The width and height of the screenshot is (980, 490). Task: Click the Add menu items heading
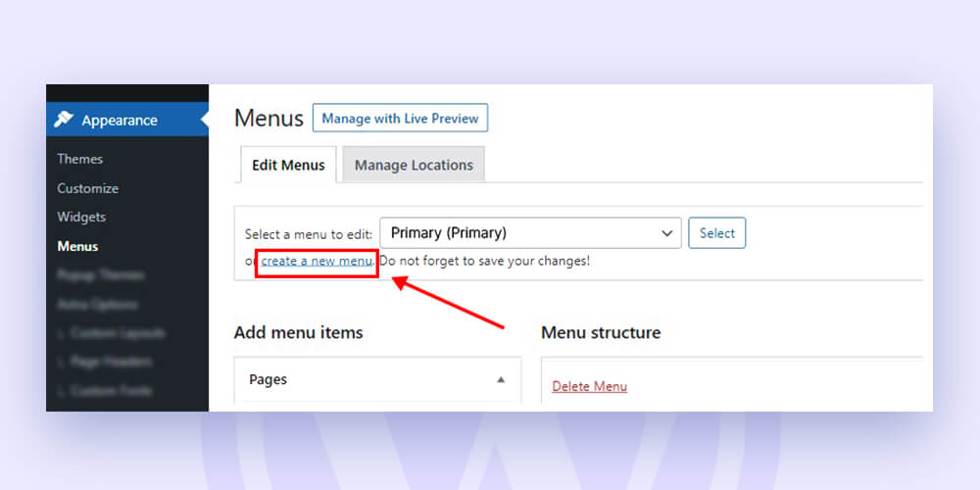point(298,332)
